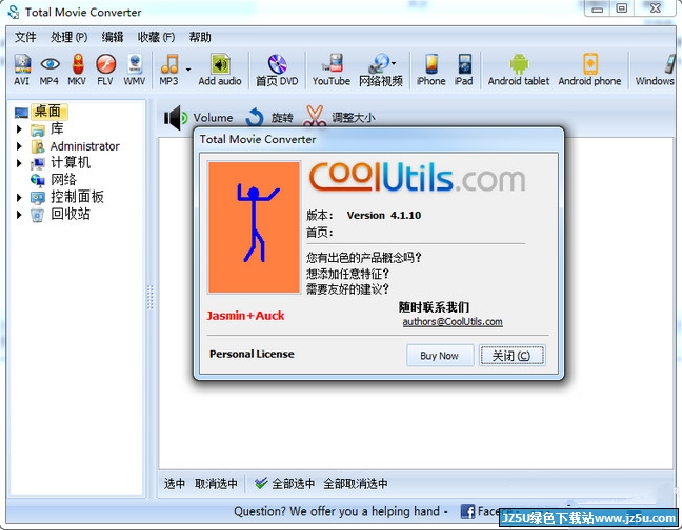Image resolution: width=682 pixels, height=530 pixels.
Task: Choose the Android phone preset
Action: [590, 70]
